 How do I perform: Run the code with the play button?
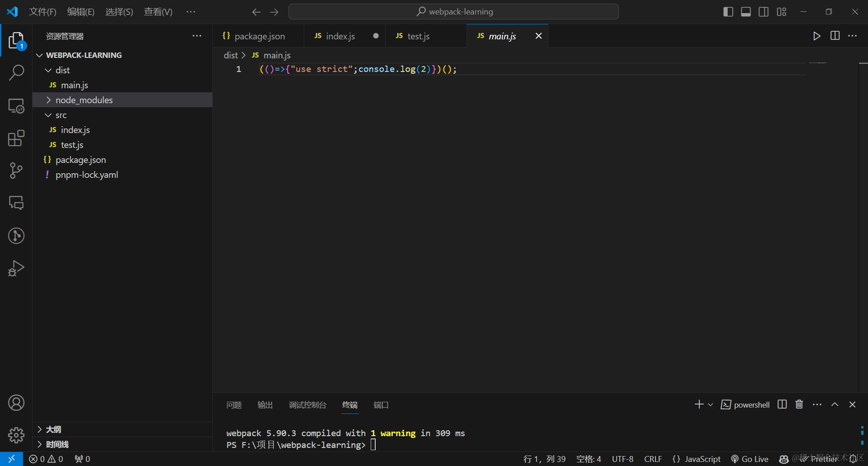[816, 36]
